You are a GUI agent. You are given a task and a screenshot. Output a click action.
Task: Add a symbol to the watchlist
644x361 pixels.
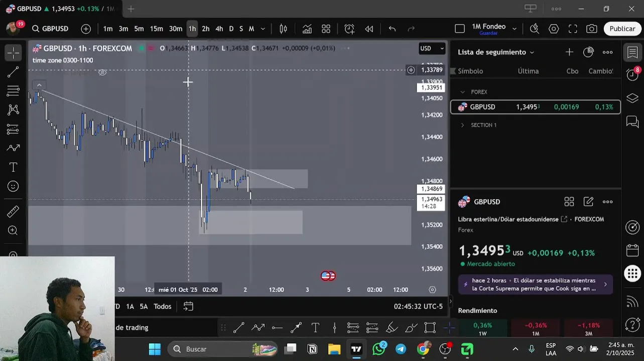click(x=569, y=52)
